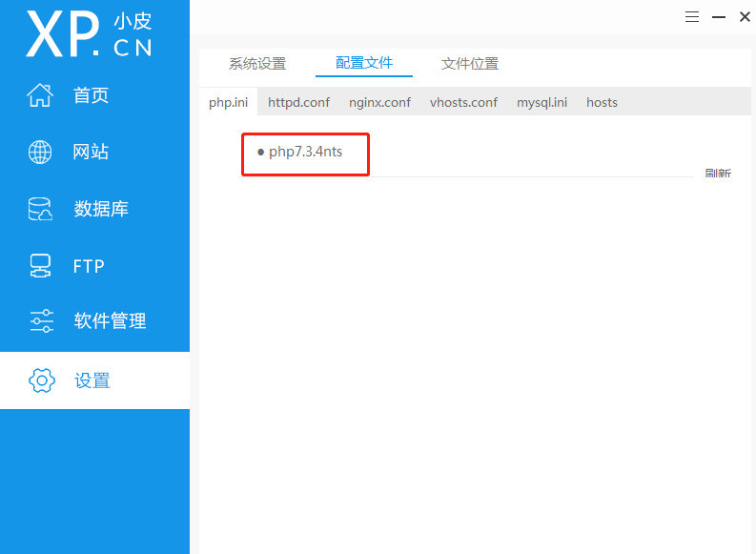
Task: Open the hamburger menu icon
Action: pos(692,17)
